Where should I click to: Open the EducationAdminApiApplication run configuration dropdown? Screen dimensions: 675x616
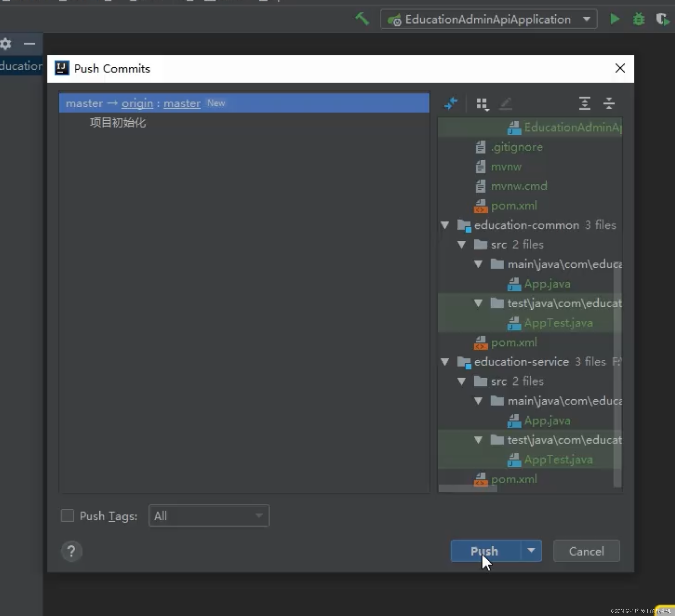coord(488,19)
